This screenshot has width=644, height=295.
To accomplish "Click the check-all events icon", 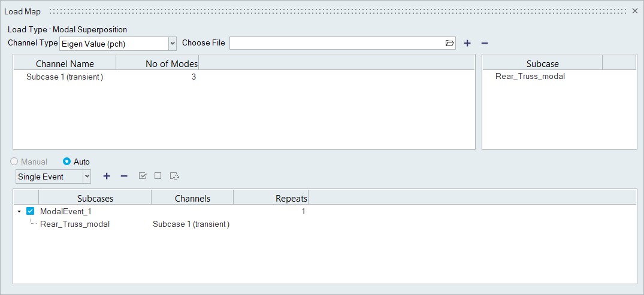I will [x=143, y=176].
